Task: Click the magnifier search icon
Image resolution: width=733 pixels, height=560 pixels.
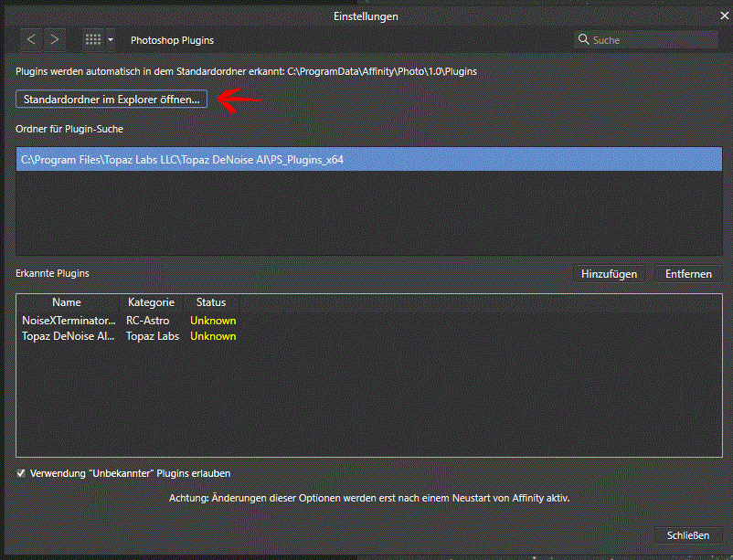Action: pyautogui.click(x=583, y=39)
